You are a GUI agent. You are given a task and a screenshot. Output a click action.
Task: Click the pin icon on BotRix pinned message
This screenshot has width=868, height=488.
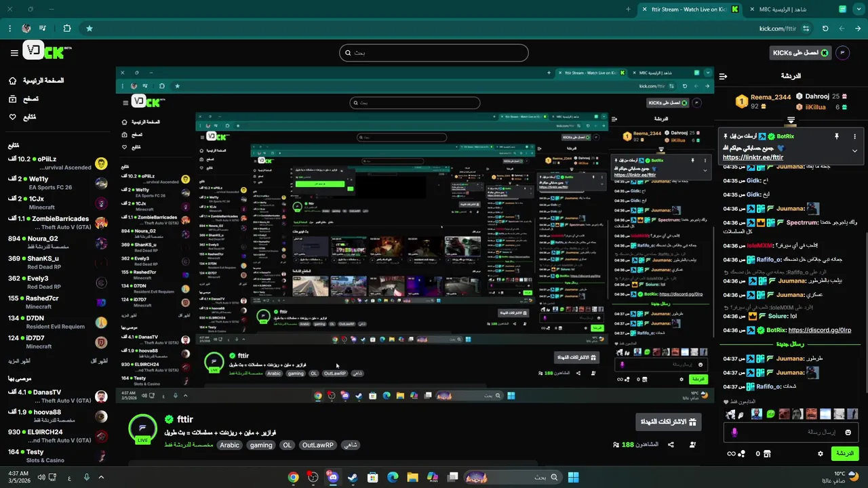(x=836, y=136)
